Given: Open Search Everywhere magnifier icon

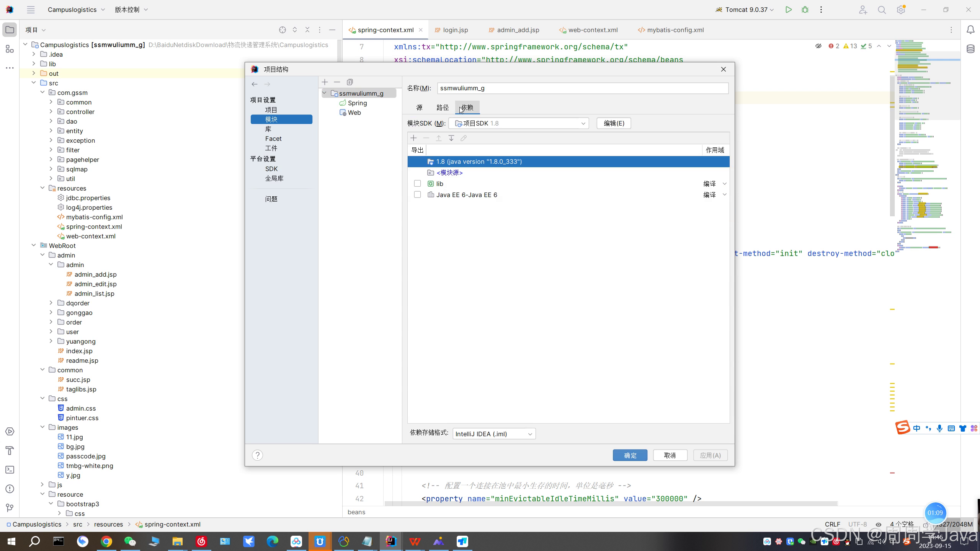Looking at the screenshot, I should tap(882, 10).
